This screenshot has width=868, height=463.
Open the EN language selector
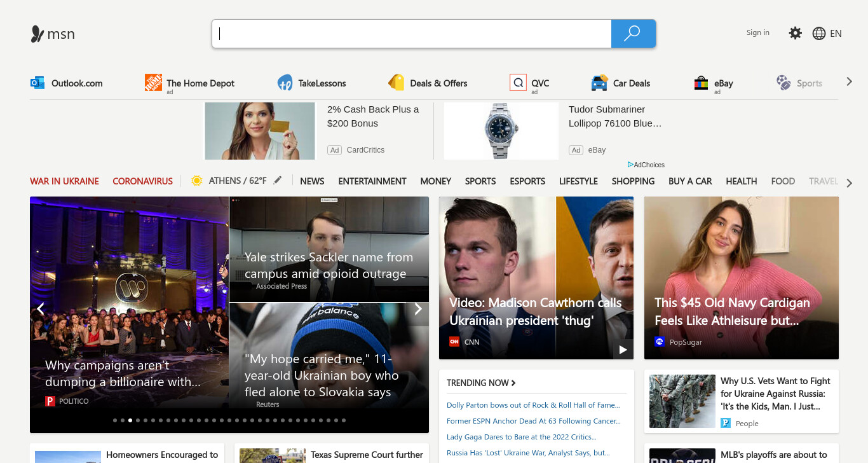click(836, 34)
